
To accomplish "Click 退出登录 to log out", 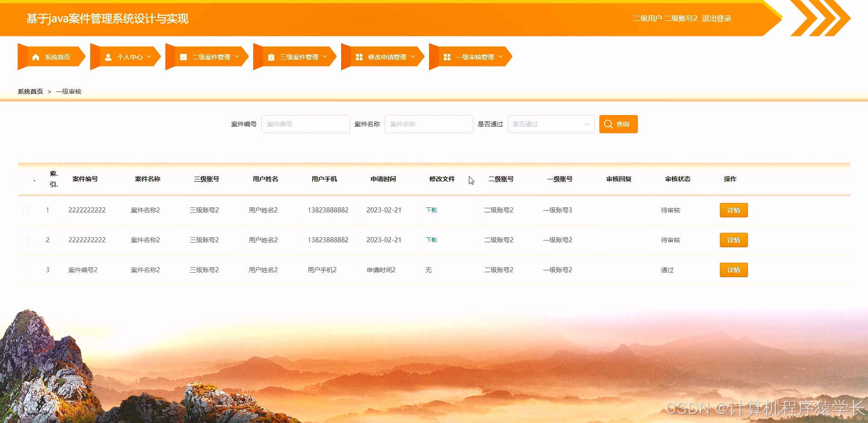I will pyautogui.click(x=716, y=19).
